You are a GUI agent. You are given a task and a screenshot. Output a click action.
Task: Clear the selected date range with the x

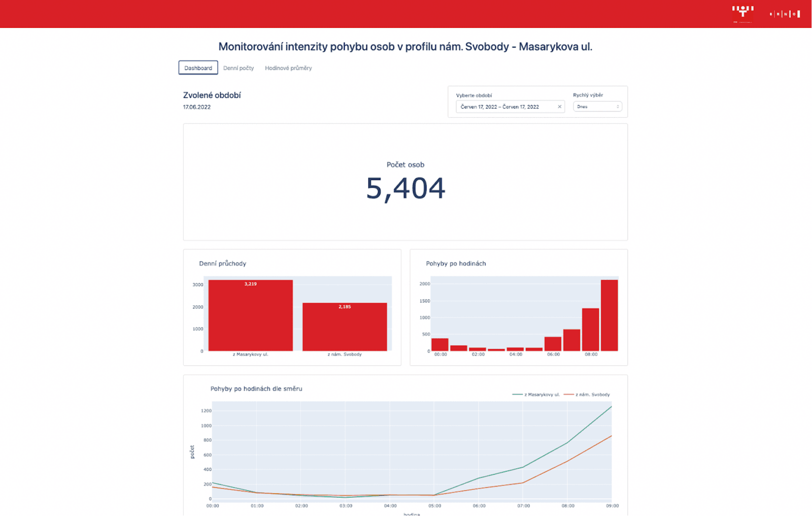pos(559,107)
